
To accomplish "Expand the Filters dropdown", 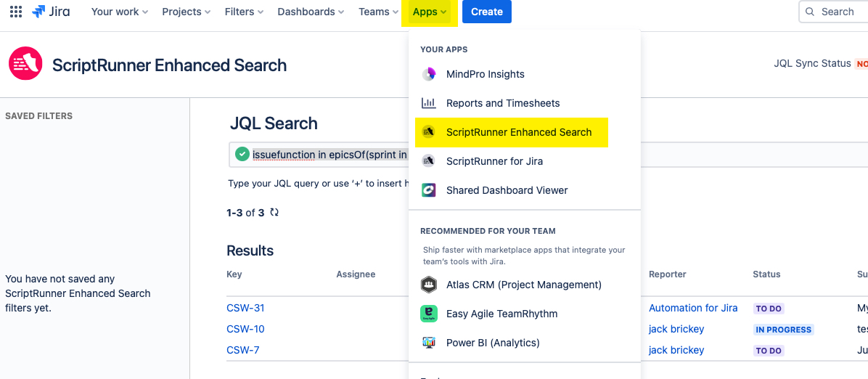I will [x=244, y=12].
